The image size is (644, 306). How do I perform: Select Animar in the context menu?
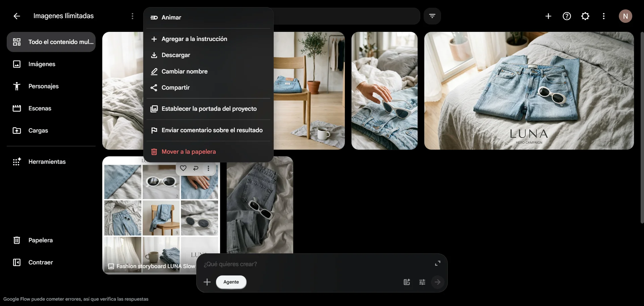pyautogui.click(x=209, y=17)
